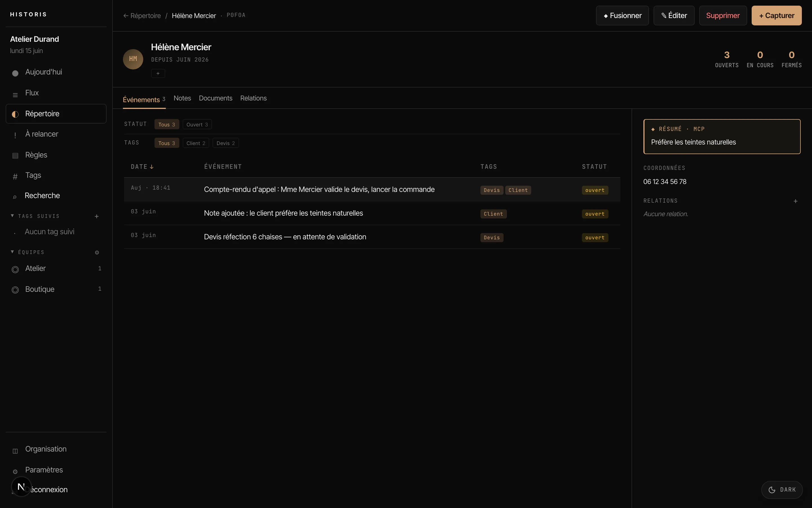Screen dimensions: 812x508
Task: Click the Client tag on Compte-rendu row
Action: (518, 190)
